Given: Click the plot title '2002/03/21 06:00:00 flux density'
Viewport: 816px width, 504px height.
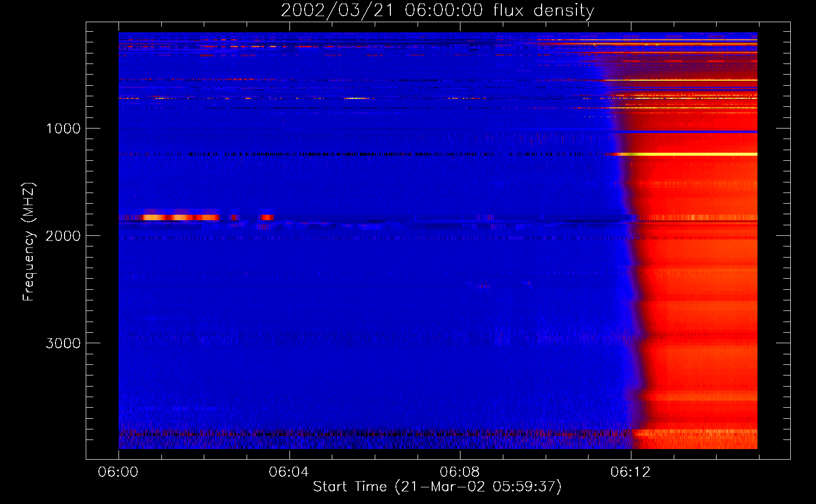Looking at the screenshot, I should point(437,10).
